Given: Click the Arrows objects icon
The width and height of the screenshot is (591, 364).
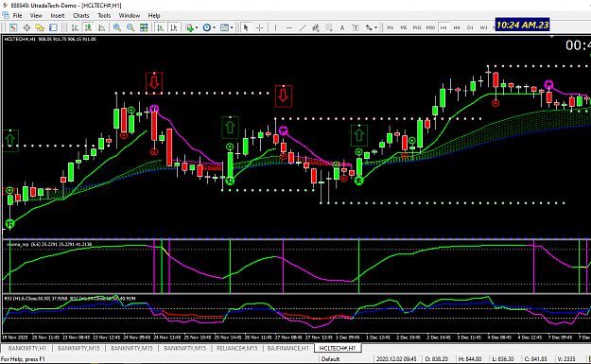Looking at the screenshot, I should (369, 27).
